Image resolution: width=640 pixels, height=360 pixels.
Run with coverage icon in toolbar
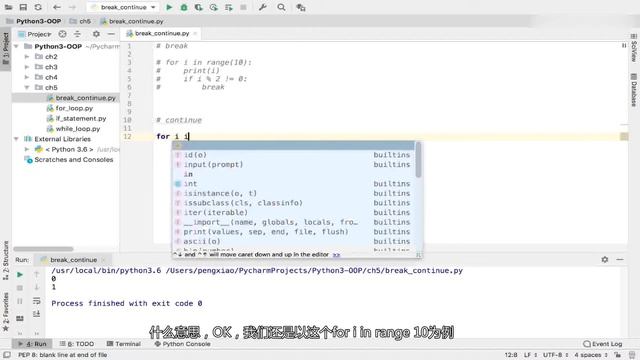(199, 7)
